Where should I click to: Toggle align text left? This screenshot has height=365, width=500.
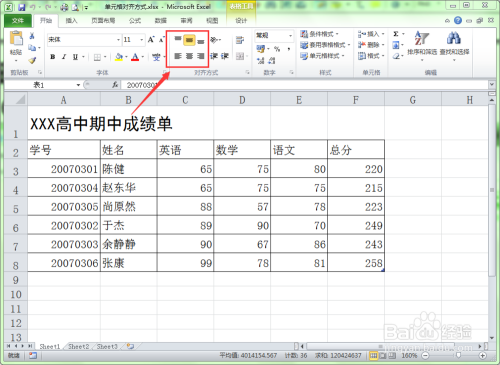click(178, 56)
